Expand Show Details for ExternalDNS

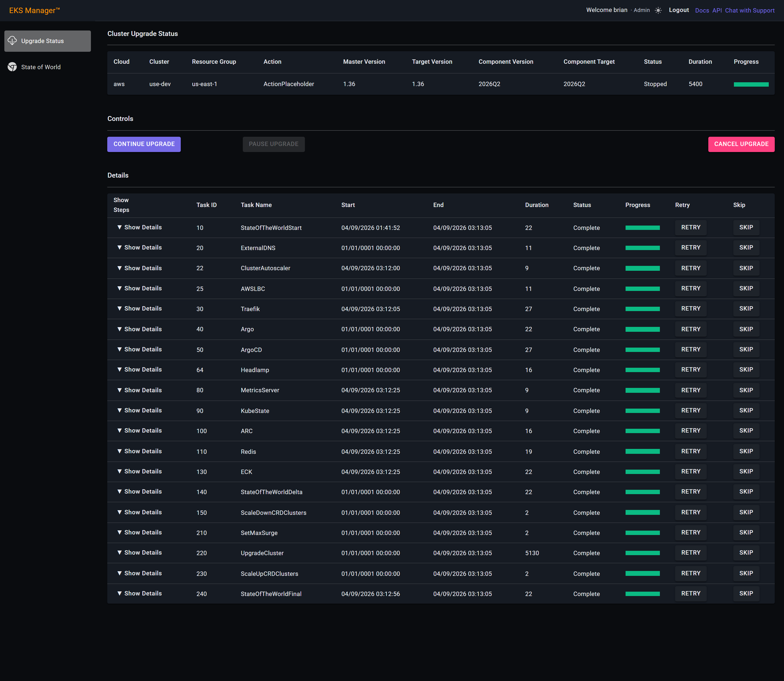[139, 247]
